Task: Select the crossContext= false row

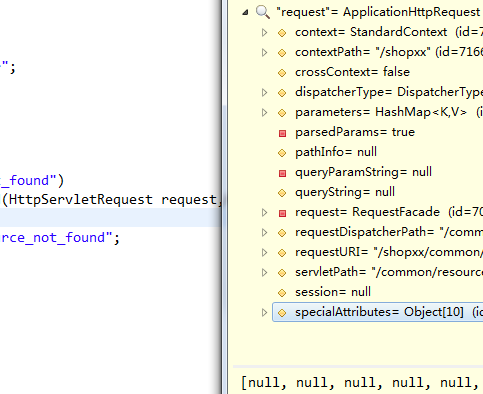Action: pyautogui.click(x=352, y=72)
